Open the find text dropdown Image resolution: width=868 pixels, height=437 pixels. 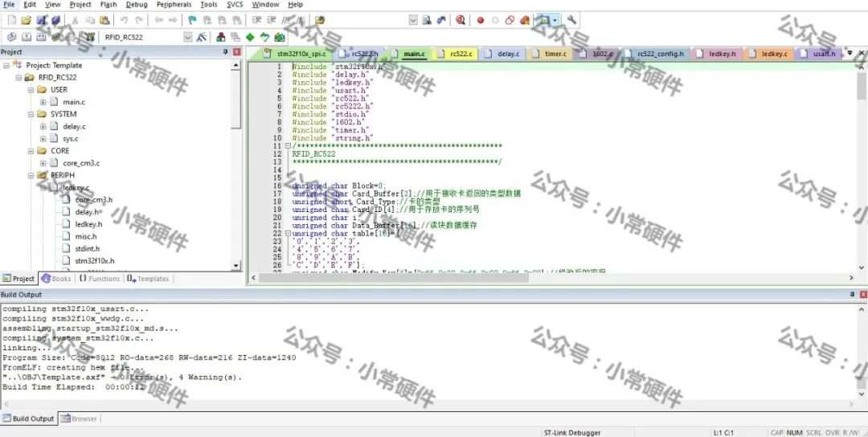pos(413,20)
